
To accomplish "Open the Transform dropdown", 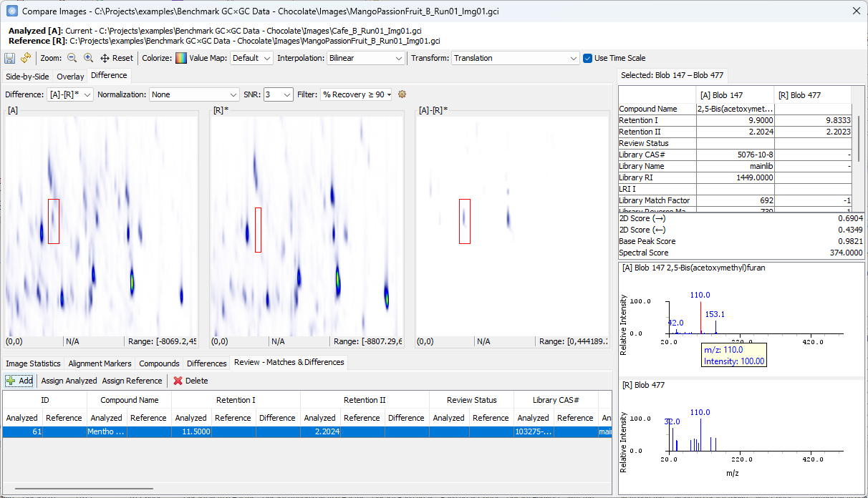I will tap(515, 58).
